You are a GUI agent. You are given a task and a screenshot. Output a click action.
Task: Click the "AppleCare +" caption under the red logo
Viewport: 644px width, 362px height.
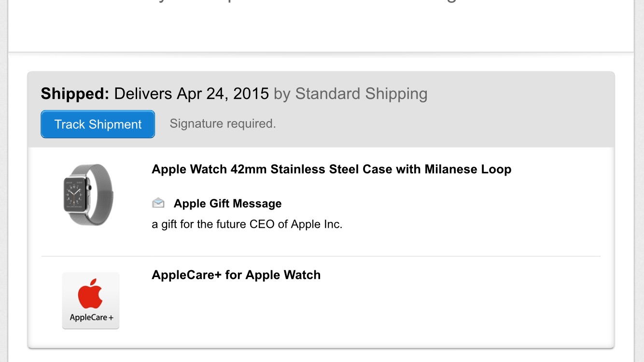click(x=91, y=318)
